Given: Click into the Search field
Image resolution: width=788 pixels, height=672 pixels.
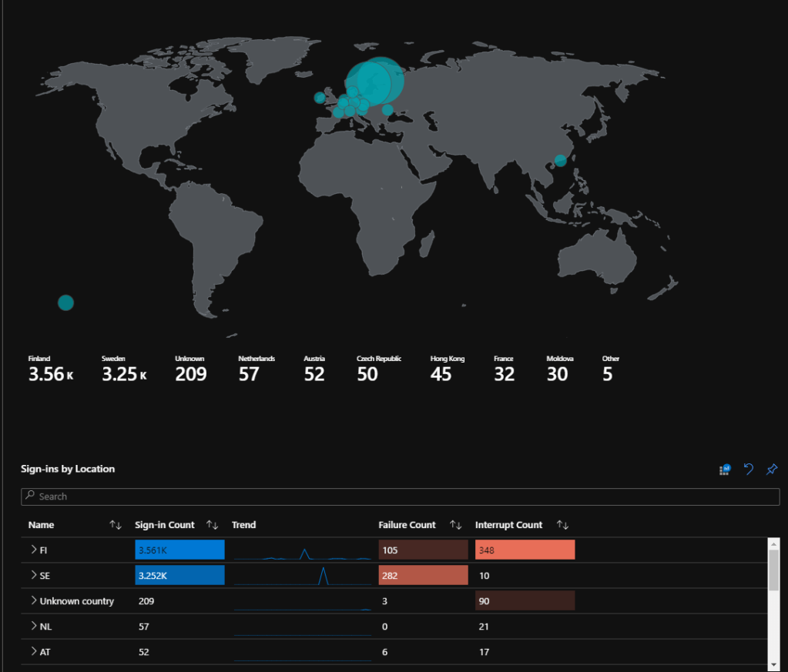Looking at the screenshot, I should point(401,496).
